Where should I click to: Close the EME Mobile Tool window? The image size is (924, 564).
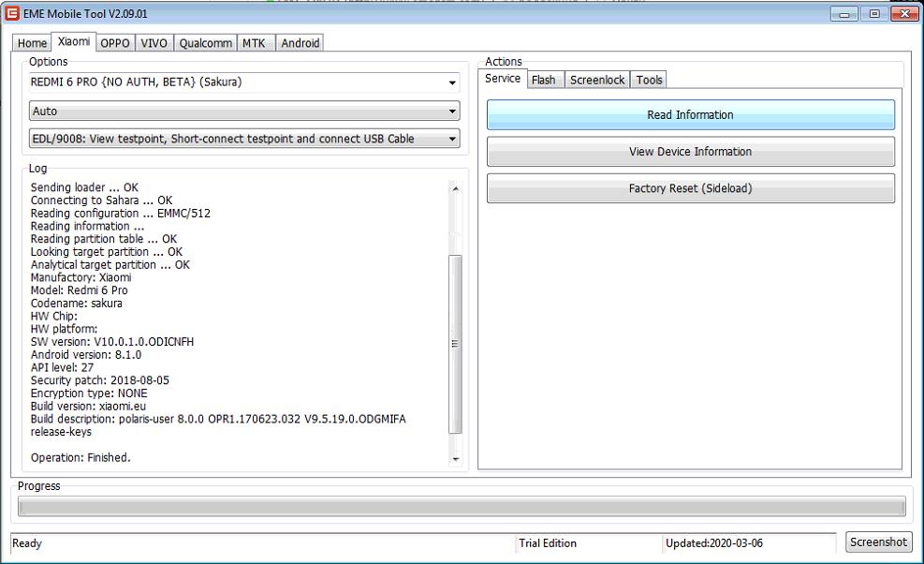tap(904, 13)
